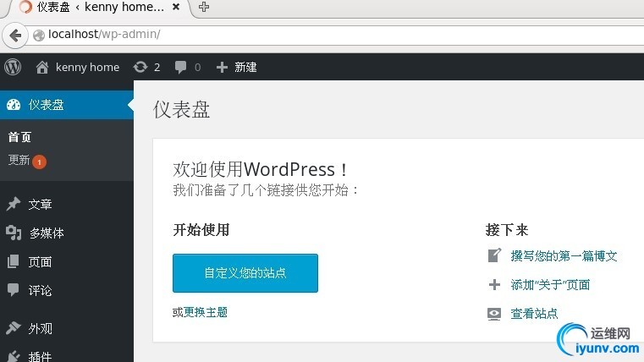Image resolution: width=644 pixels, height=362 pixels.
Task: Open 外观 appearance menu in sidebar
Action: click(x=41, y=328)
